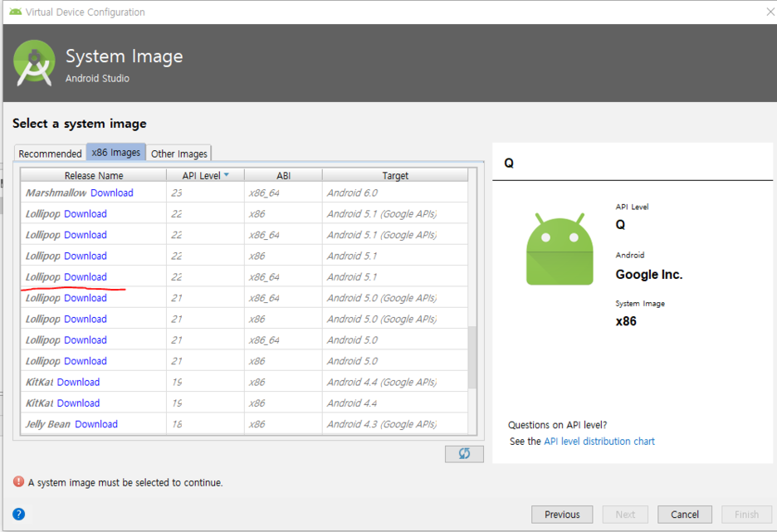Sort by API Level column arrow
This screenshot has height=532, width=777.
click(227, 175)
